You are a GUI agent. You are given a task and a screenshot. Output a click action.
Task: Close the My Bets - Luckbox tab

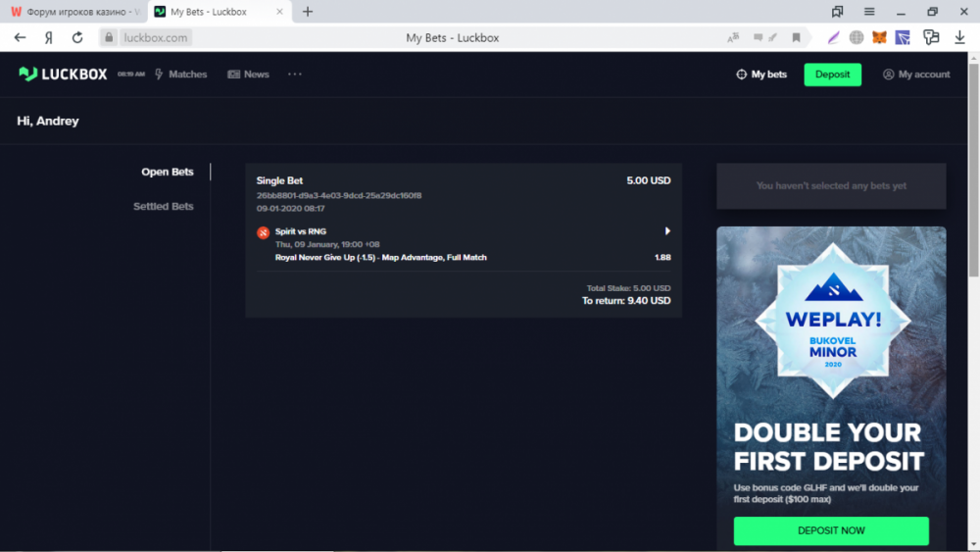pyautogui.click(x=279, y=11)
